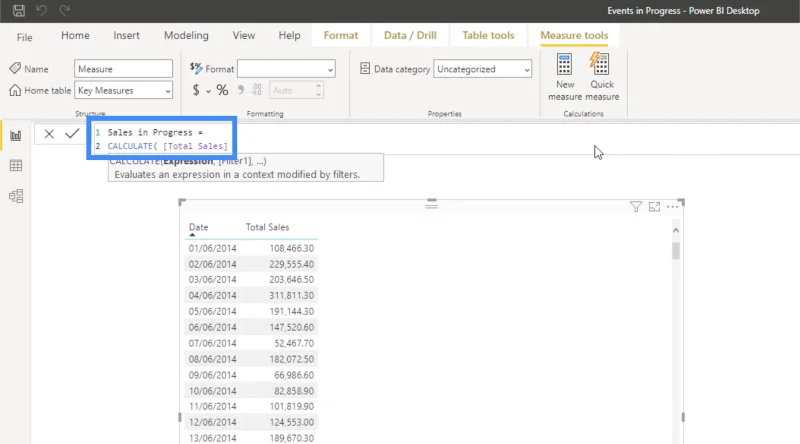Click the measure Name input field
The height and width of the screenshot is (444, 800).
click(123, 68)
